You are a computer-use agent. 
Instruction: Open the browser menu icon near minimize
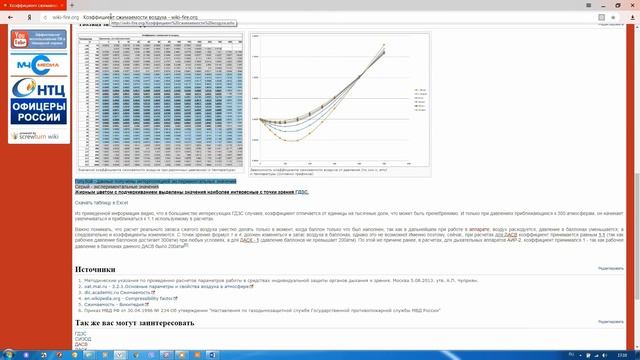589,5
